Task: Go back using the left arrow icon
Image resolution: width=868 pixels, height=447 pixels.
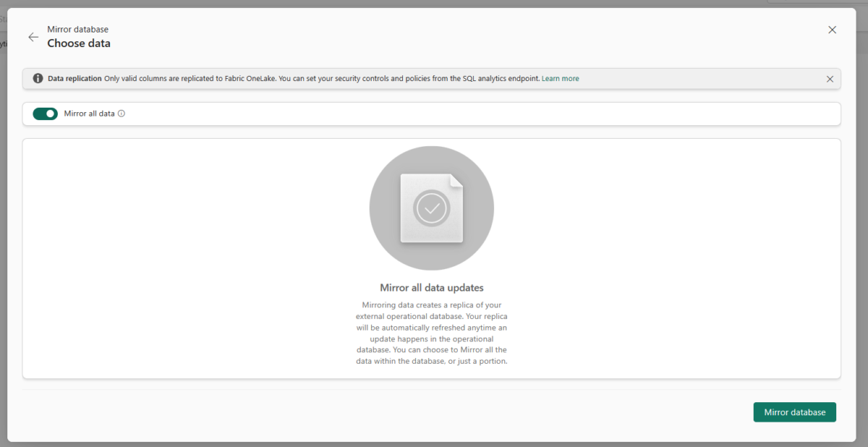Action: 33,37
